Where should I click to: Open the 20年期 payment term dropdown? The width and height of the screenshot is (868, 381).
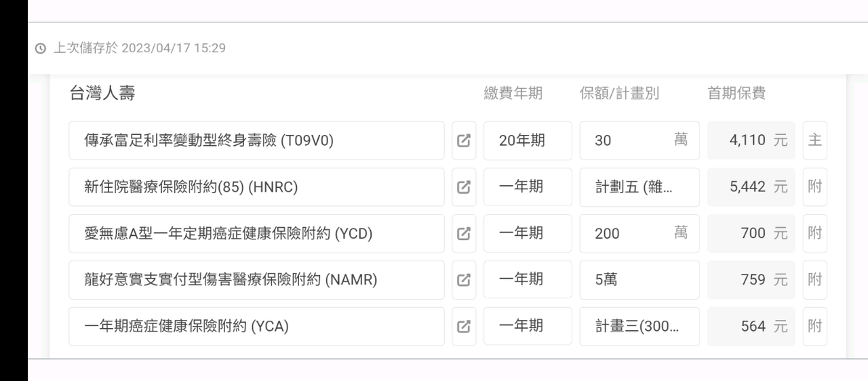click(527, 140)
